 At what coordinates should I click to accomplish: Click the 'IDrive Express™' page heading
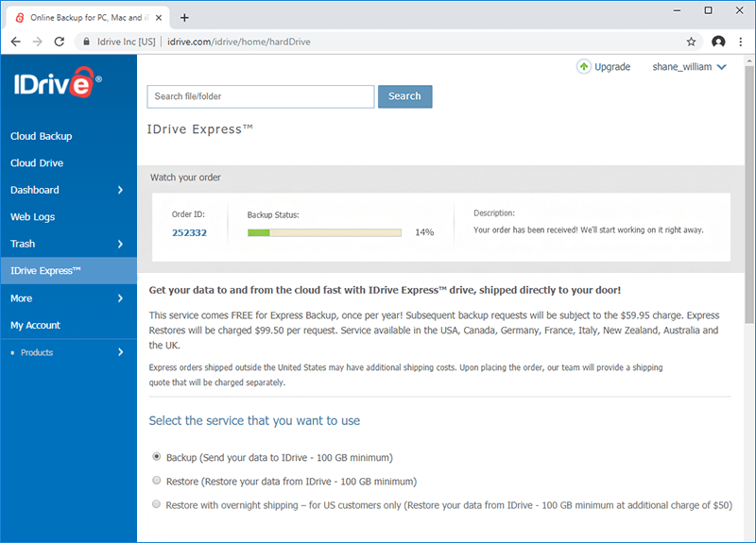[199, 129]
